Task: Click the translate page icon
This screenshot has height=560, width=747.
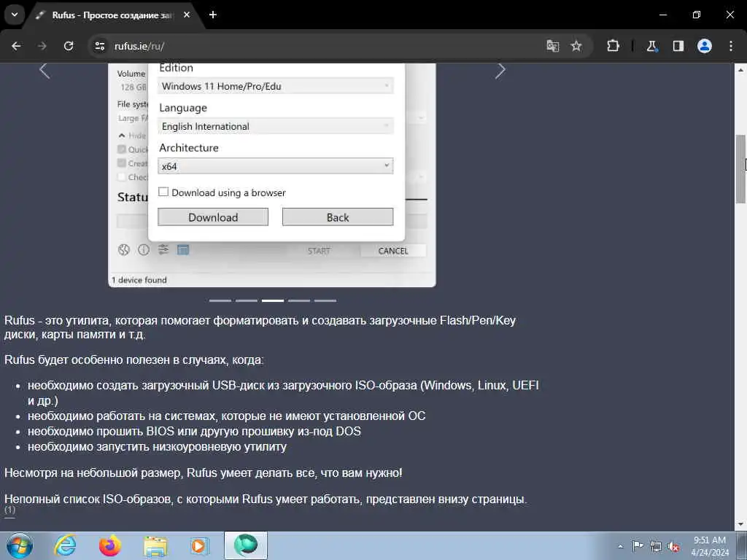Action: click(x=553, y=46)
